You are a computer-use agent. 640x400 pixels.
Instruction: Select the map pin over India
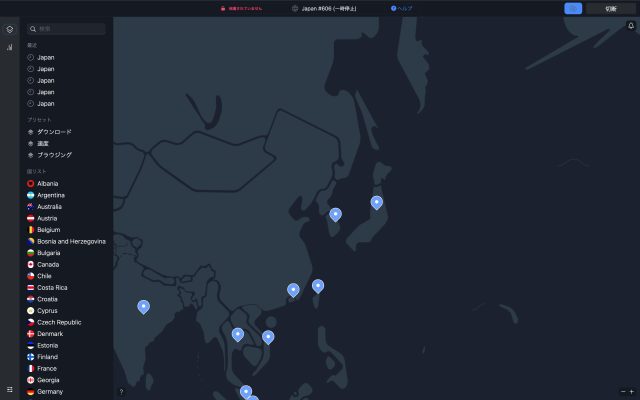coord(143,306)
